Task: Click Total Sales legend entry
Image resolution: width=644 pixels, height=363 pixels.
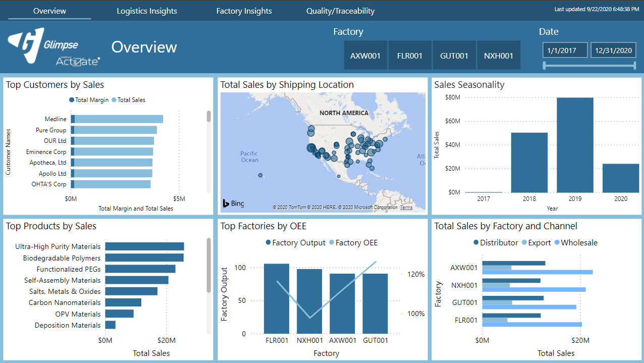Action: coord(128,100)
